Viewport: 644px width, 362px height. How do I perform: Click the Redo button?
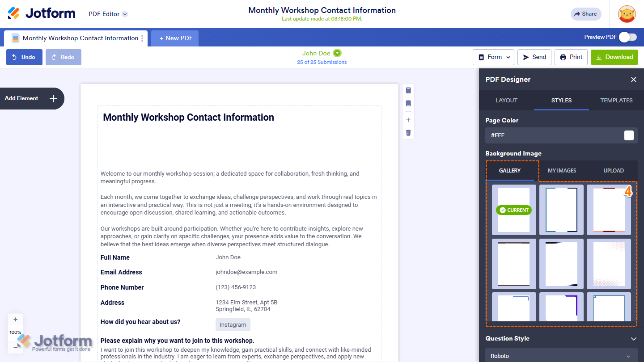pos(64,57)
